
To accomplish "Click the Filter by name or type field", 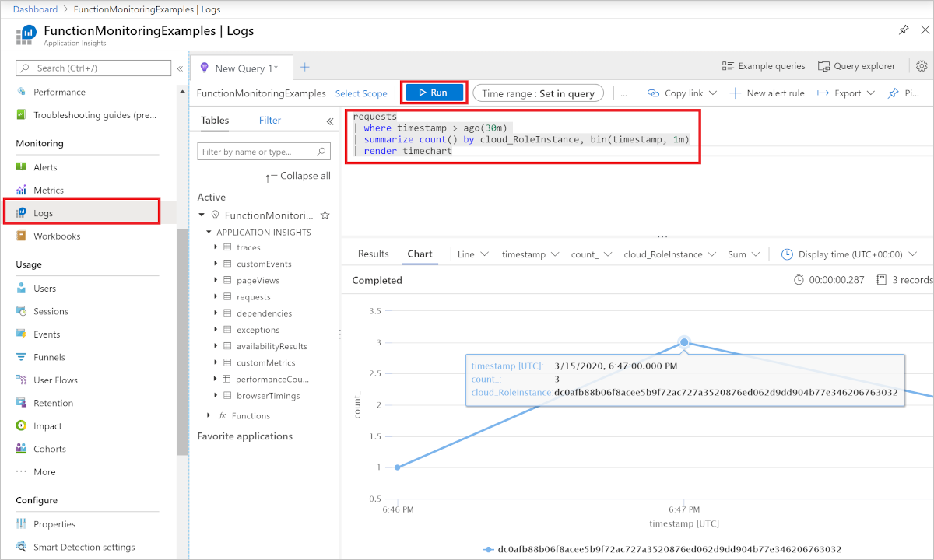I will [x=257, y=151].
